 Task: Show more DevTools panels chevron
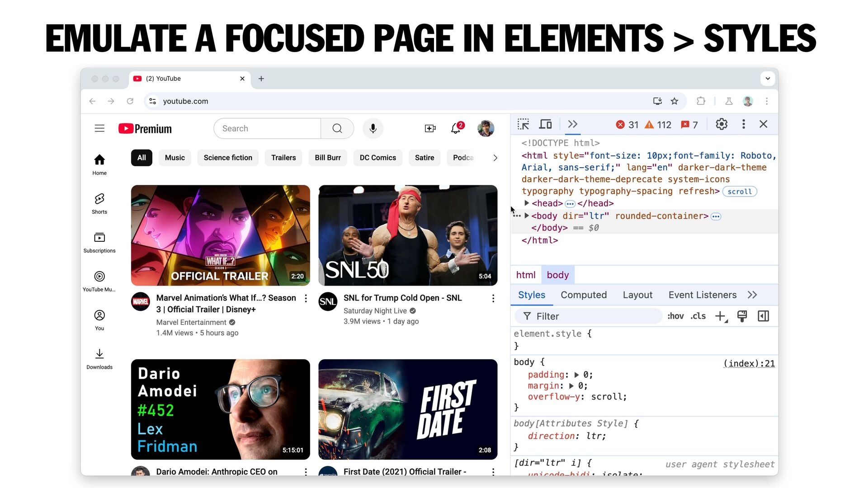point(573,124)
